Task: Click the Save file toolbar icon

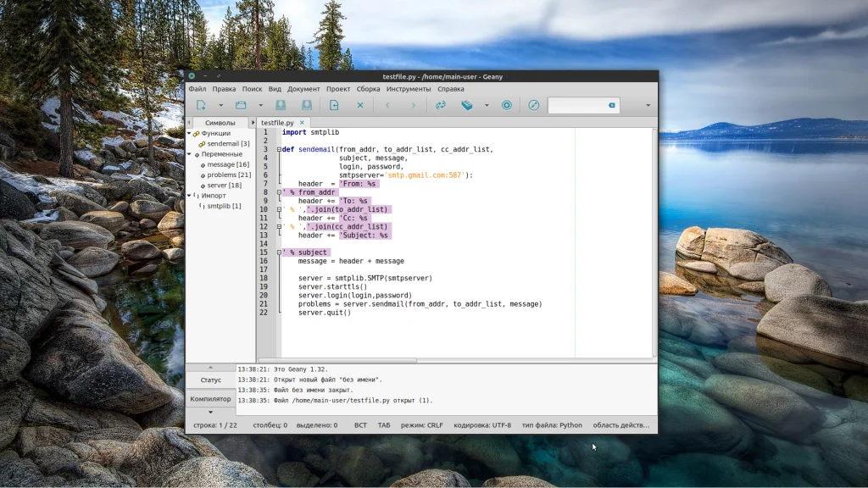Action: pos(281,105)
